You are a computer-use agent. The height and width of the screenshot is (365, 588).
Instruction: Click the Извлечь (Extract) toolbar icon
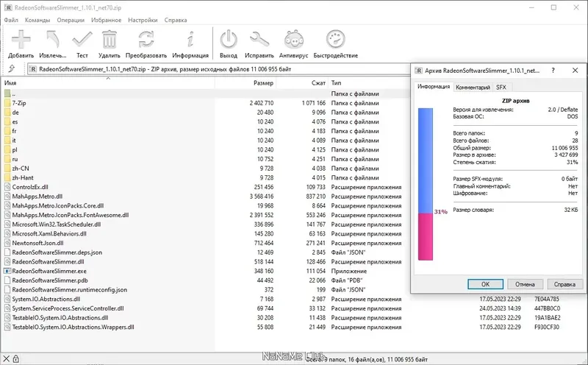tap(53, 39)
